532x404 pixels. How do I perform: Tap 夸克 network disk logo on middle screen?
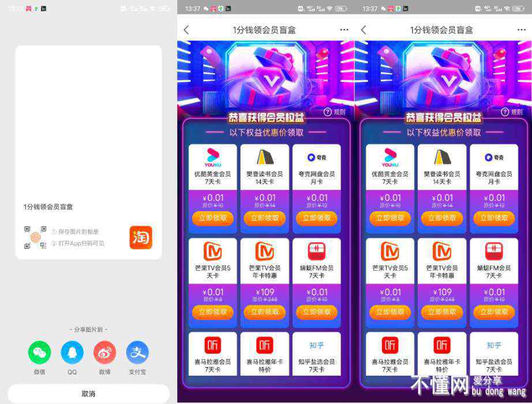(x=317, y=158)
